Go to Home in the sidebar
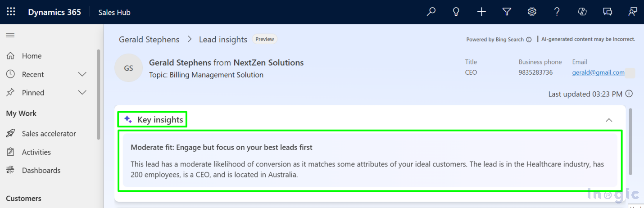Screen dimensions: 644x208 click(32, 56)
